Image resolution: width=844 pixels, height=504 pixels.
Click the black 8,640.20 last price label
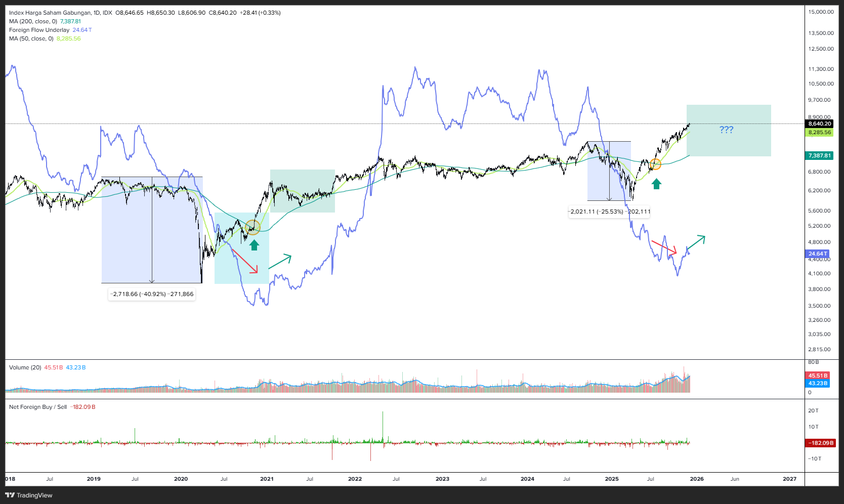pyautogui.click(x=820, y=123)
